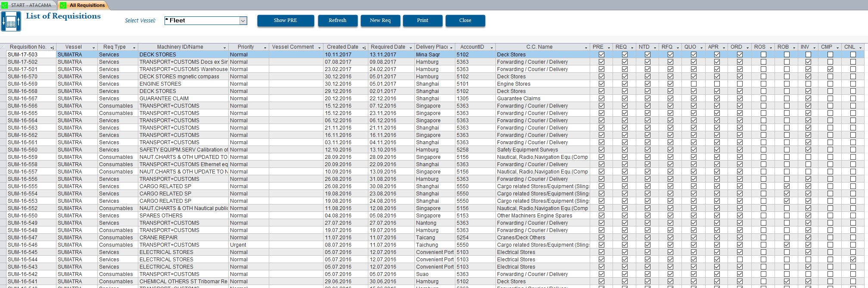Click the All Requisitions tab icon
Image resolution: width=868 pixels, height=288 pixels.
pos(63,5)
